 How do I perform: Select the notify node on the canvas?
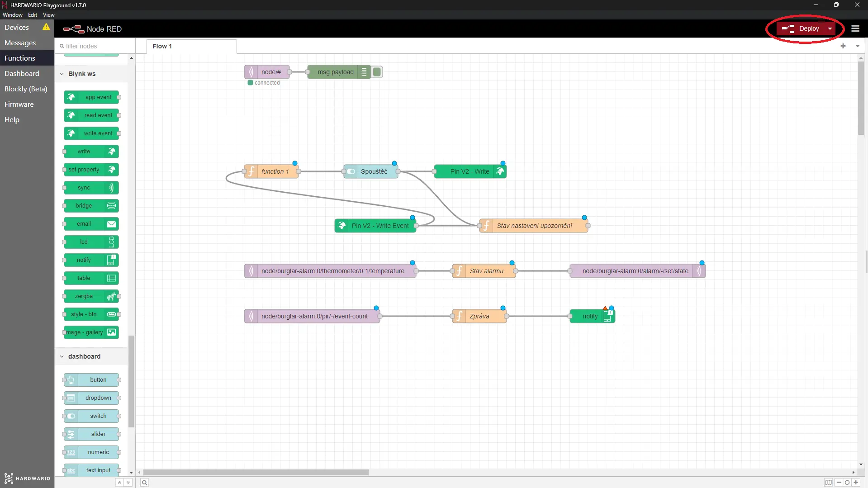pyautogui.click(x=592, y=316)
